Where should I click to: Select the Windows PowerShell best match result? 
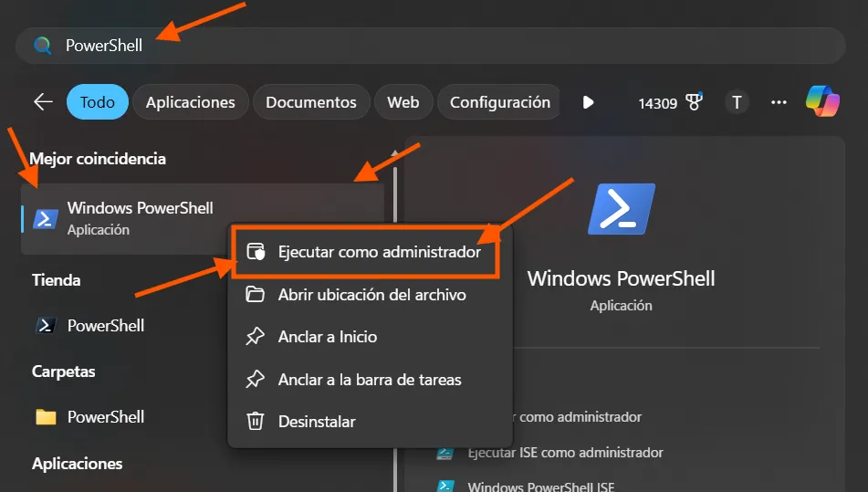[x=203, y=218]
